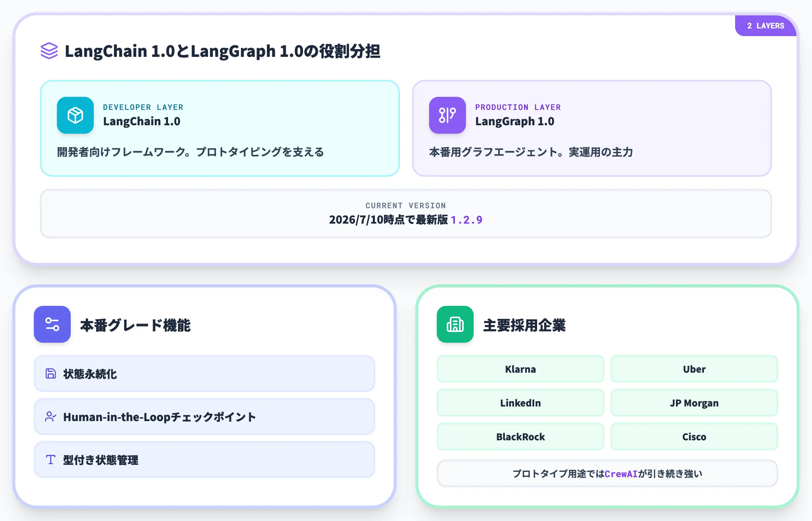Select the LinkedIn company chip
The image size is (812, 521).
tap(521, 403)
